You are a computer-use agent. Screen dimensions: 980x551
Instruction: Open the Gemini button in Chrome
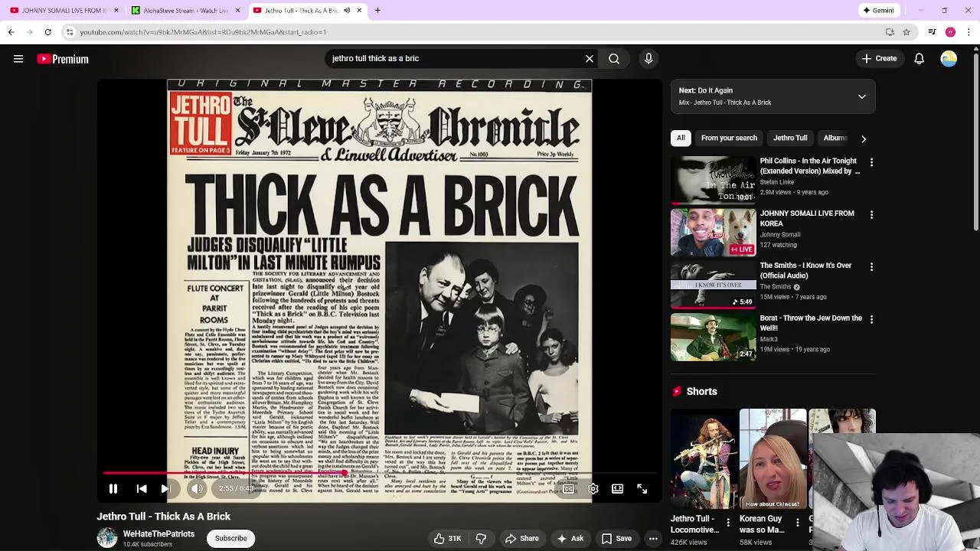point(878,11)
